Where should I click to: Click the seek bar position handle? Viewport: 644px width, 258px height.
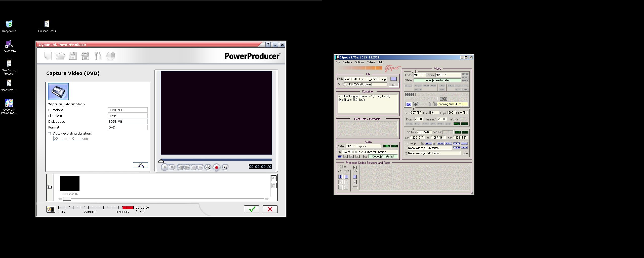pyautogui.click(x=161, y=161)
